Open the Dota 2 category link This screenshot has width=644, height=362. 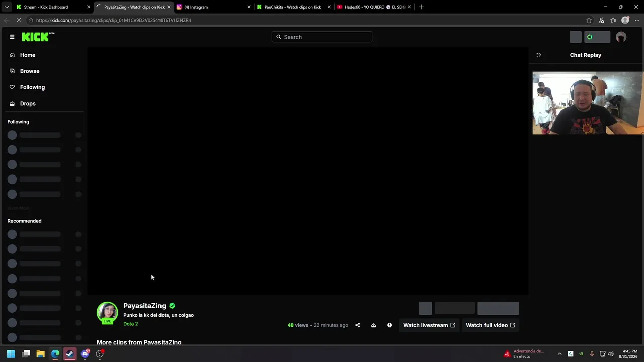130,324
